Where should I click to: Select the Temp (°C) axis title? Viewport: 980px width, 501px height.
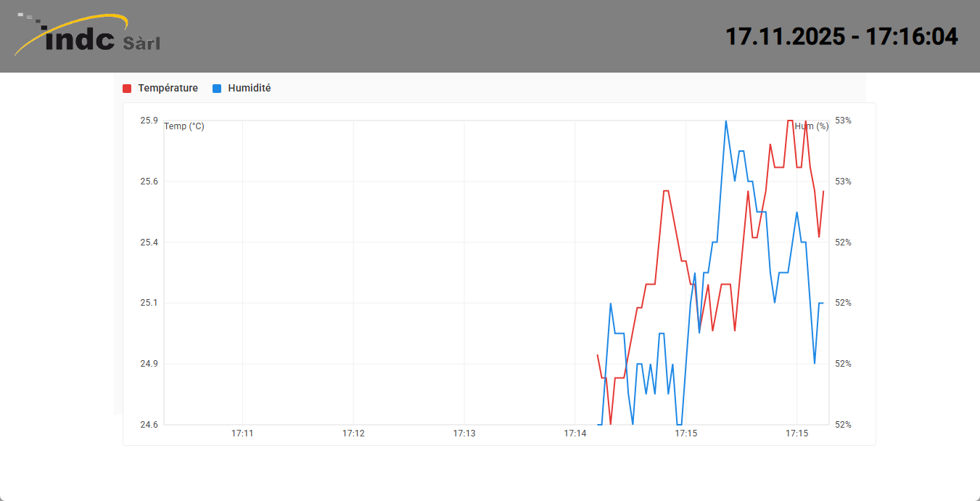[184, 126]
